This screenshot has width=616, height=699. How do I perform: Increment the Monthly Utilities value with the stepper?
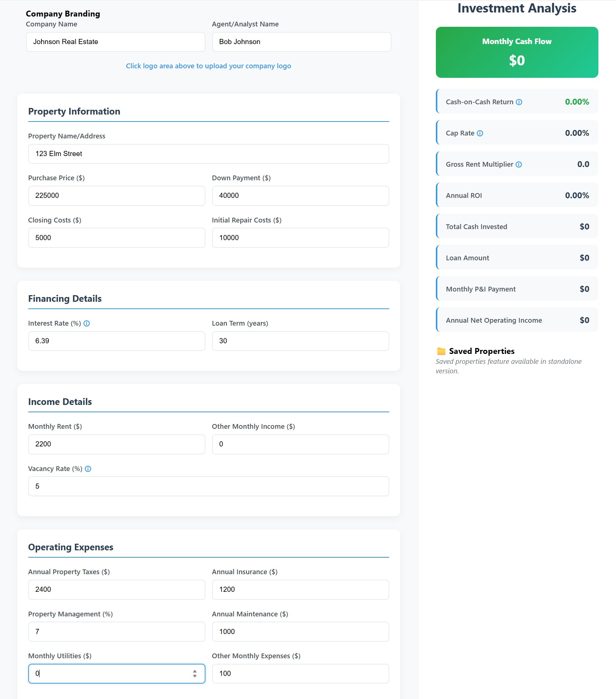(195, 671)
